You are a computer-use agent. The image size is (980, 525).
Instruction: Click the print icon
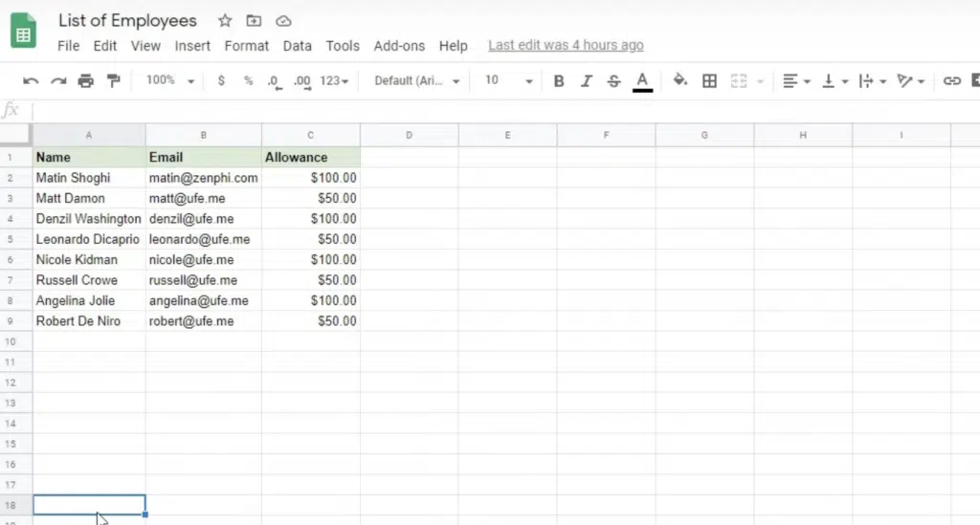click(85, 80)
